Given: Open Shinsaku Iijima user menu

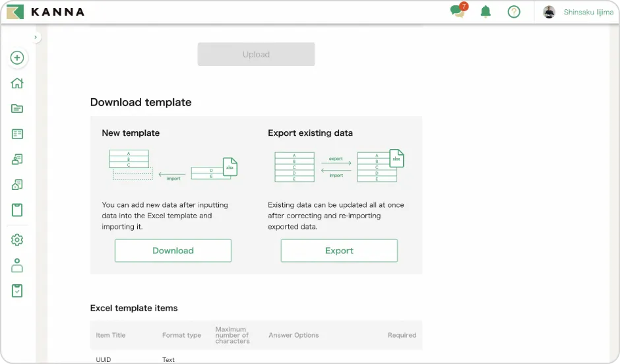Looking at the screenshot, I should [588, 12].
